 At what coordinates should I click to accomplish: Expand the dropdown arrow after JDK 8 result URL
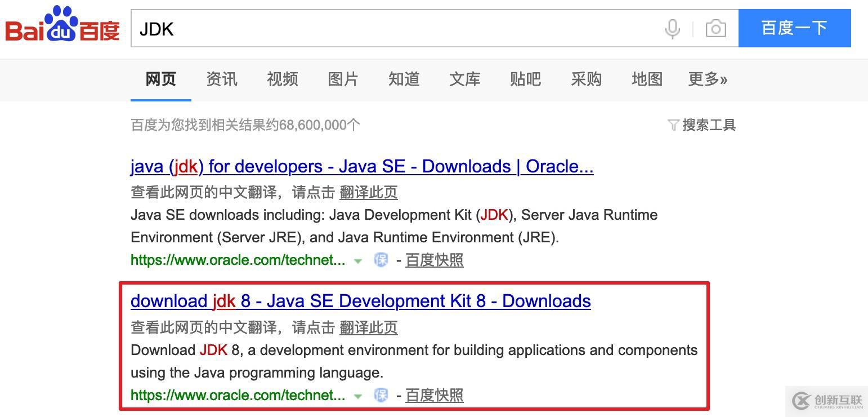[x=357, y=396]
